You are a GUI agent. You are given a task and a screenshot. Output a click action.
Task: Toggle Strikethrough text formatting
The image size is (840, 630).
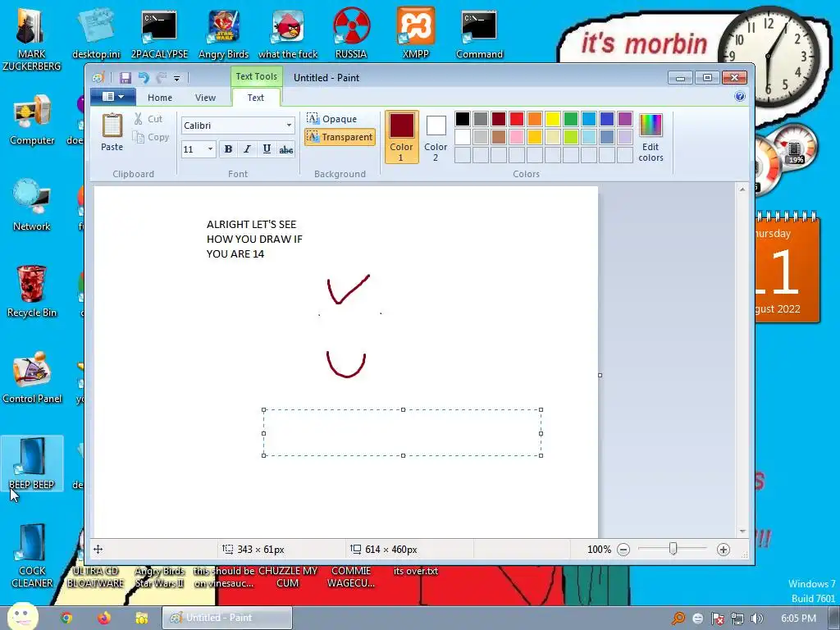coord(286,149)
